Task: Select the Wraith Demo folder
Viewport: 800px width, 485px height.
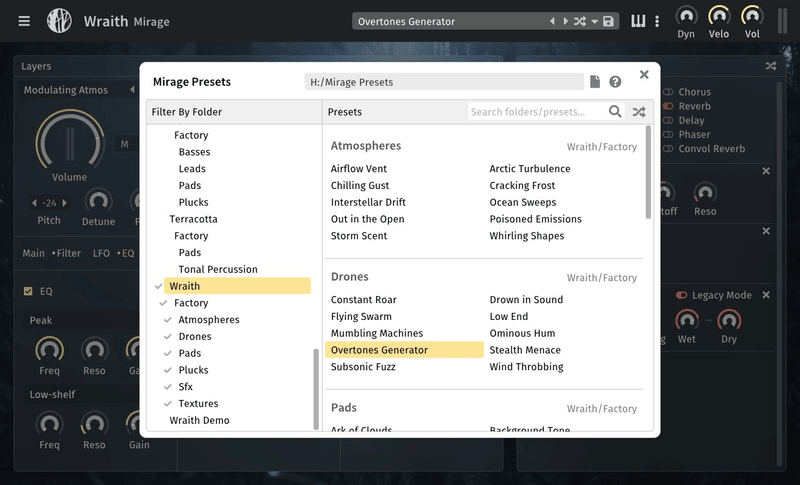Action: pyautogui.click(x=201, y=420)
